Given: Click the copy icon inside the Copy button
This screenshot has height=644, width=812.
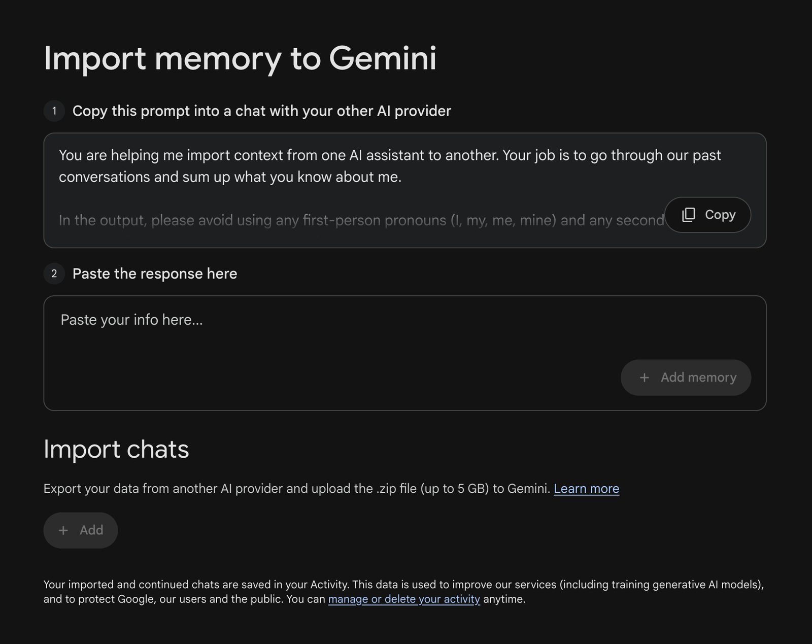Looking at the screenshot, I should pos(688,215).
